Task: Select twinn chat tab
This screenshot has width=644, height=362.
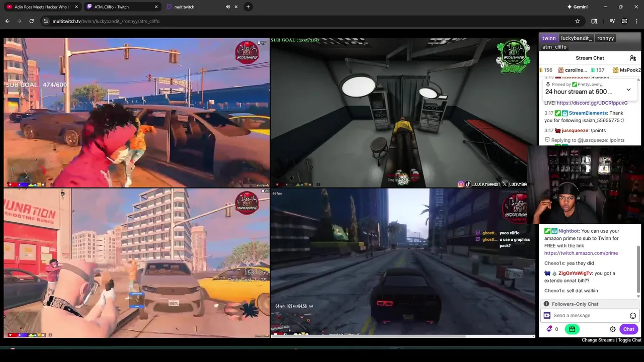Action: click(x=549, y=38)
